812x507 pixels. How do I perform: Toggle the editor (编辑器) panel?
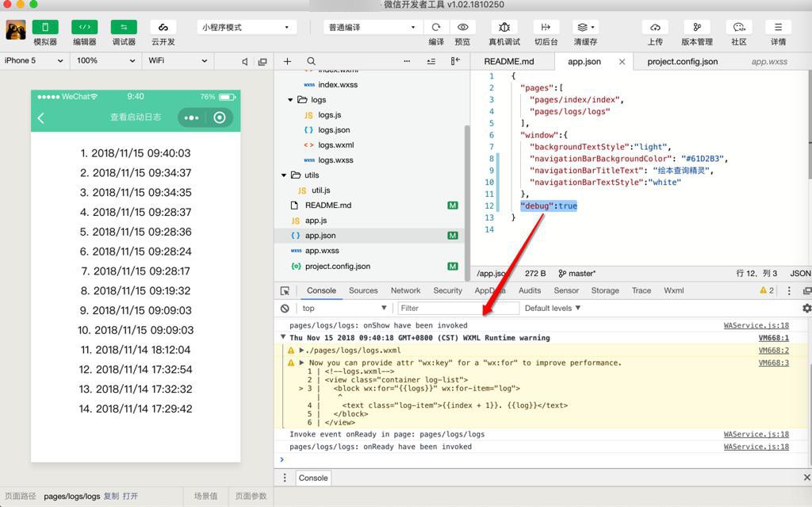84,27
